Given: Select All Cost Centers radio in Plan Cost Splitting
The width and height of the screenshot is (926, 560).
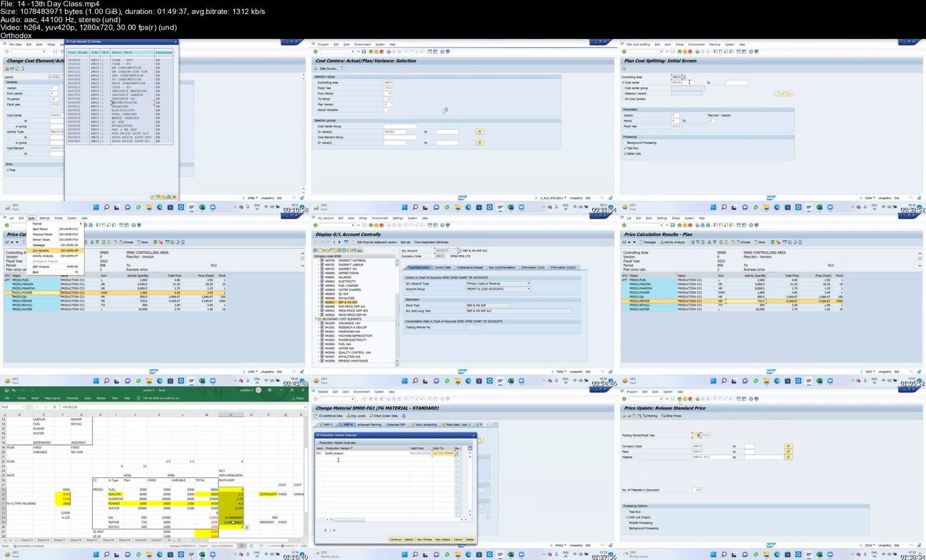Looking at the screenshot, I should pos(623,99).
